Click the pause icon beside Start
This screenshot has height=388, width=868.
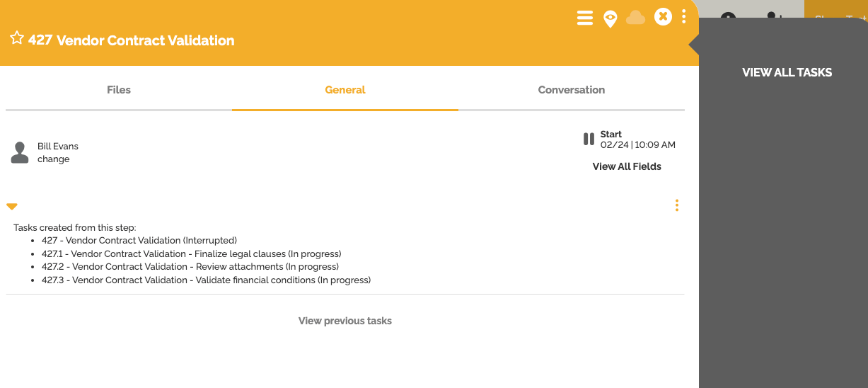[x=589, y=139]
